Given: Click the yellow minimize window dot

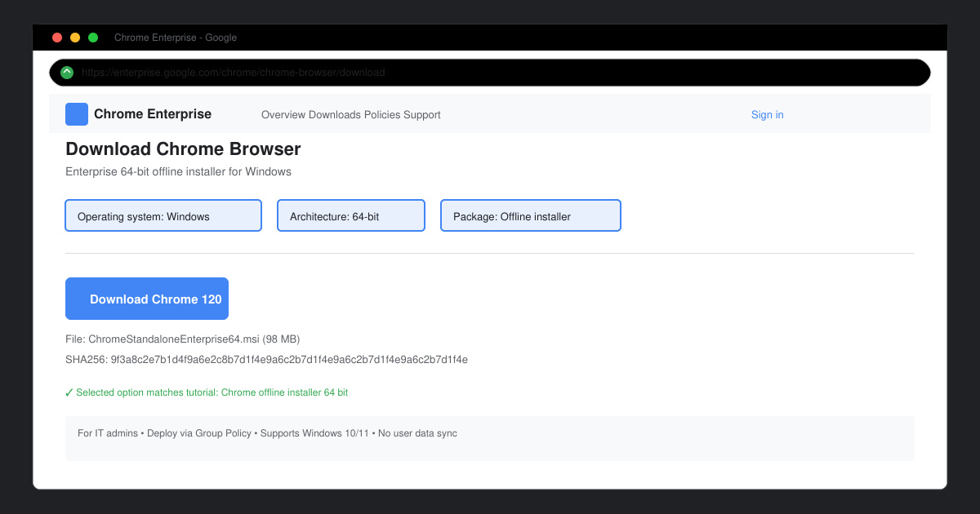Looking at the screenshot, I should 75,38.
